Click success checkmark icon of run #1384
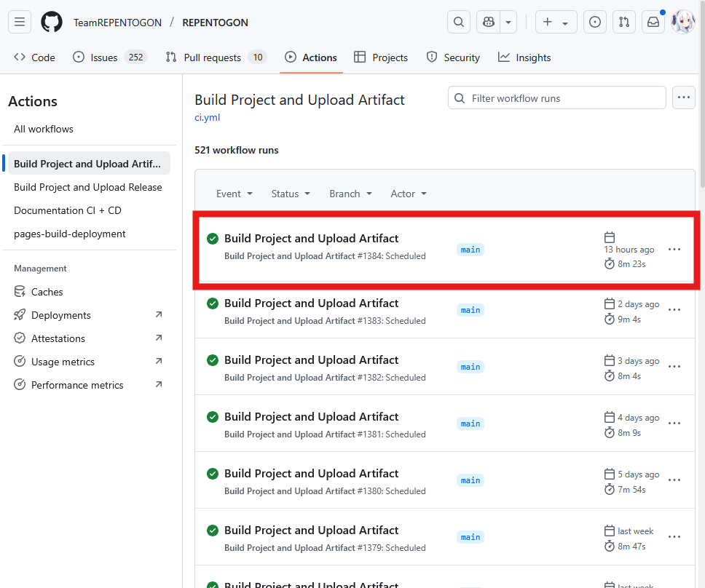This screenshot has height=588, width=705. pos(213,239)
